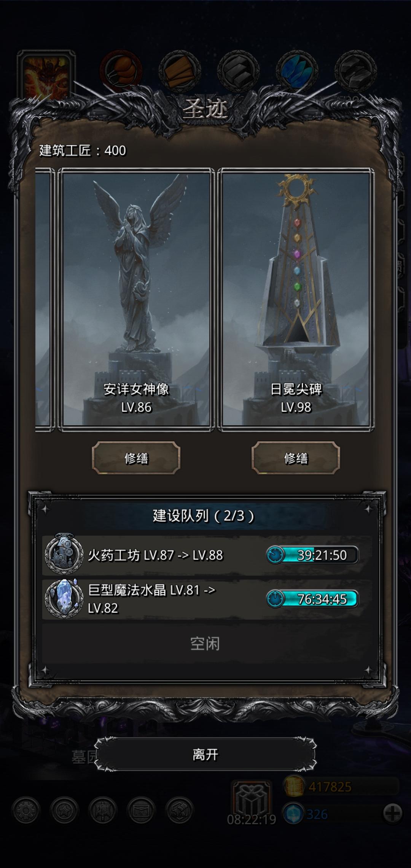The width and height of the screenshot is (411, 868).
Task: Tap the 建设队列 (2/3) header
Action: tap(204, 516)
